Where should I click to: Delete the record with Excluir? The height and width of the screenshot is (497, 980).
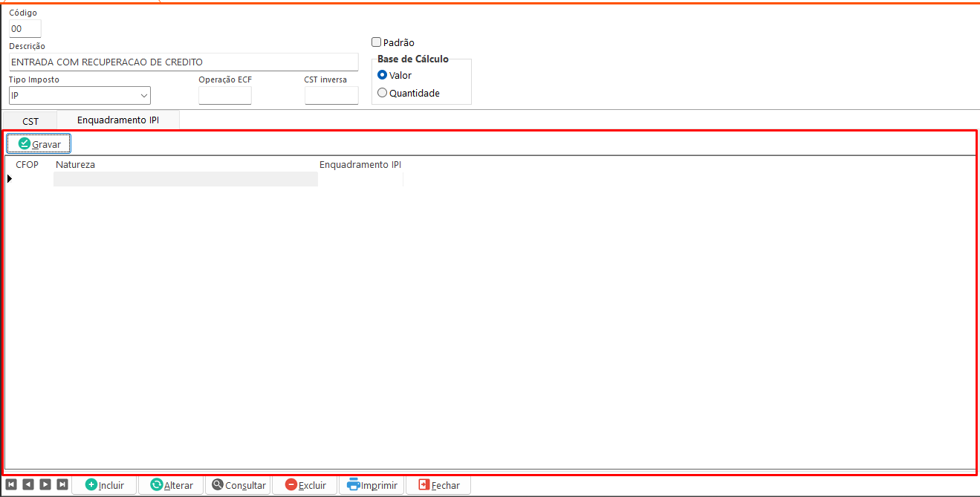pyautogui.click(x=305, y=485)
